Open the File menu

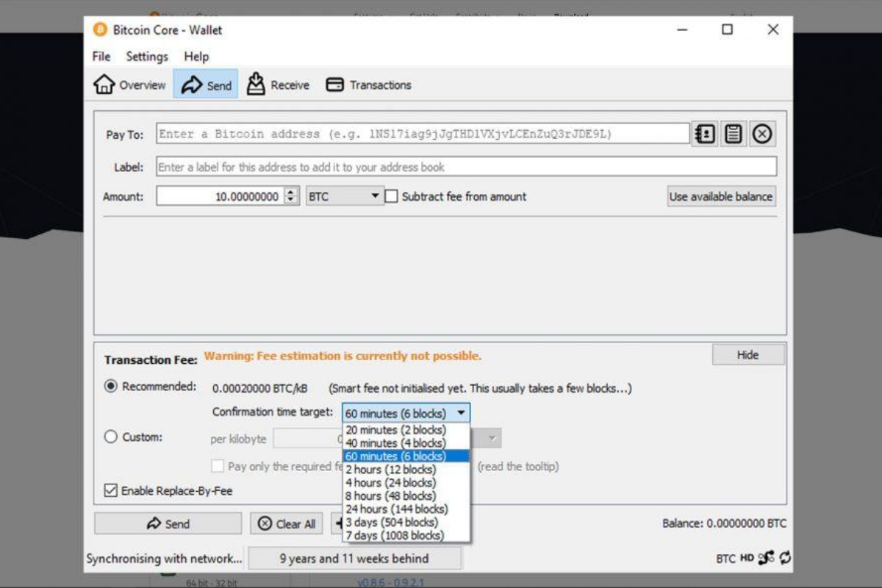pyautogui.click(x=101, y=57)
